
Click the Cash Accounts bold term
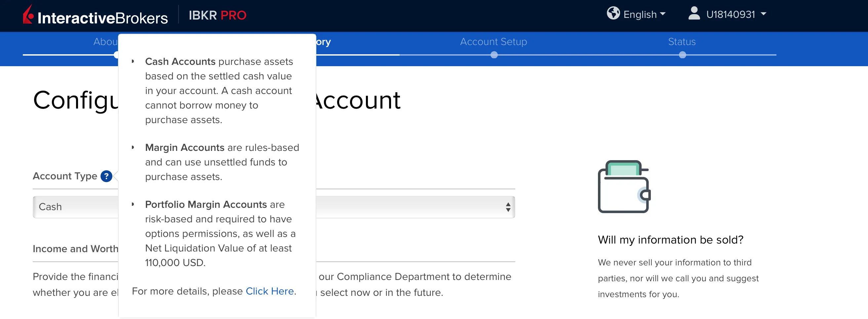click(180, 61)
